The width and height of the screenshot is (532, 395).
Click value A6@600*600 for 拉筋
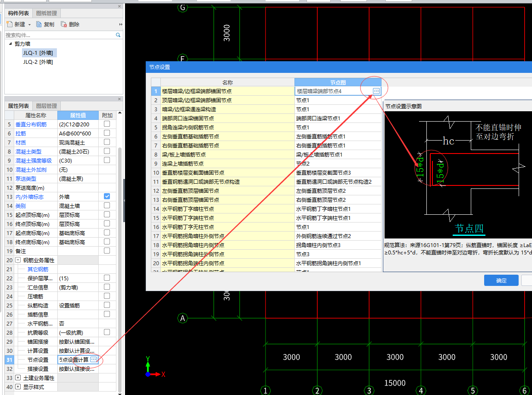pyautogui.click(x=78, y=133)
